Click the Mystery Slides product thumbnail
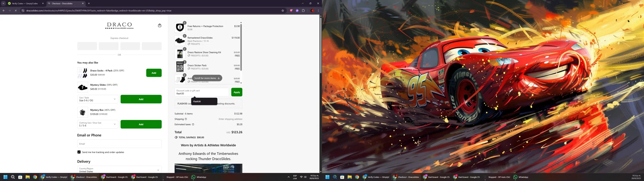This screenshot has width=644, height=181. pyautogui.click(x=82, y=87)
